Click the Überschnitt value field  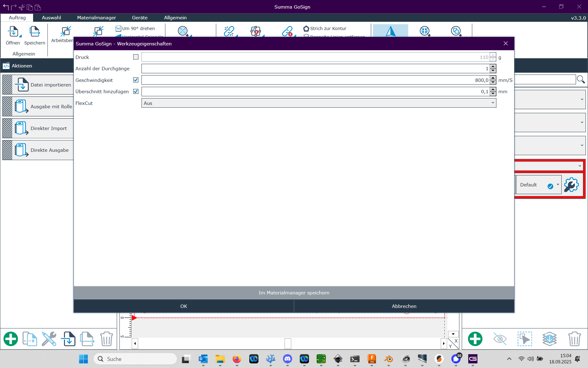click(315, 91)
